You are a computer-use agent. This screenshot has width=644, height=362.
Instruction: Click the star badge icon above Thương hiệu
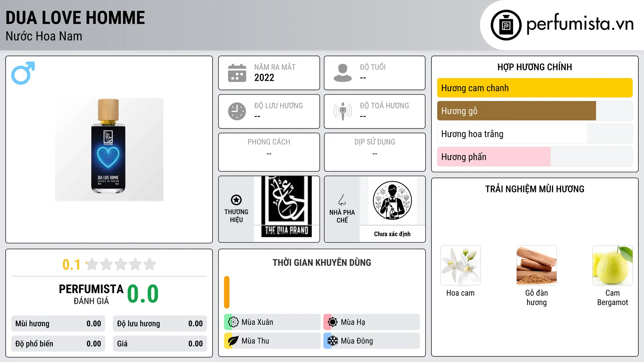pos(236,200)
